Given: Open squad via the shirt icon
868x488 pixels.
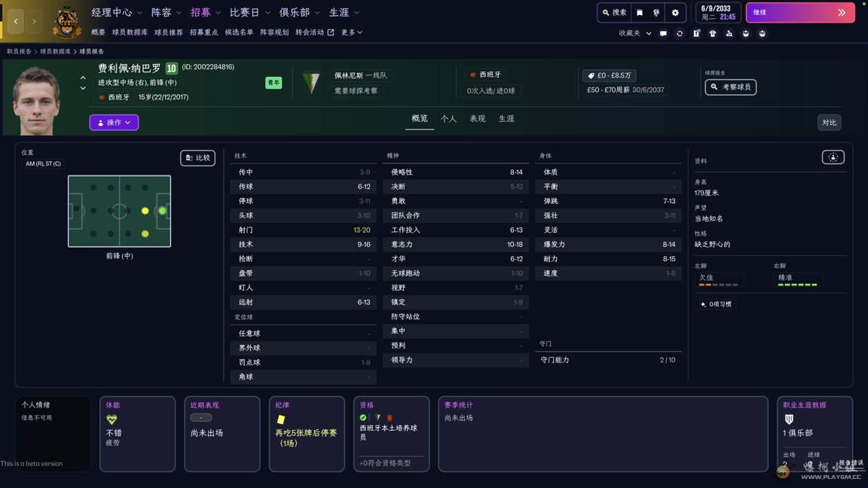Looking at the screenshot, I should click(712, 34).
